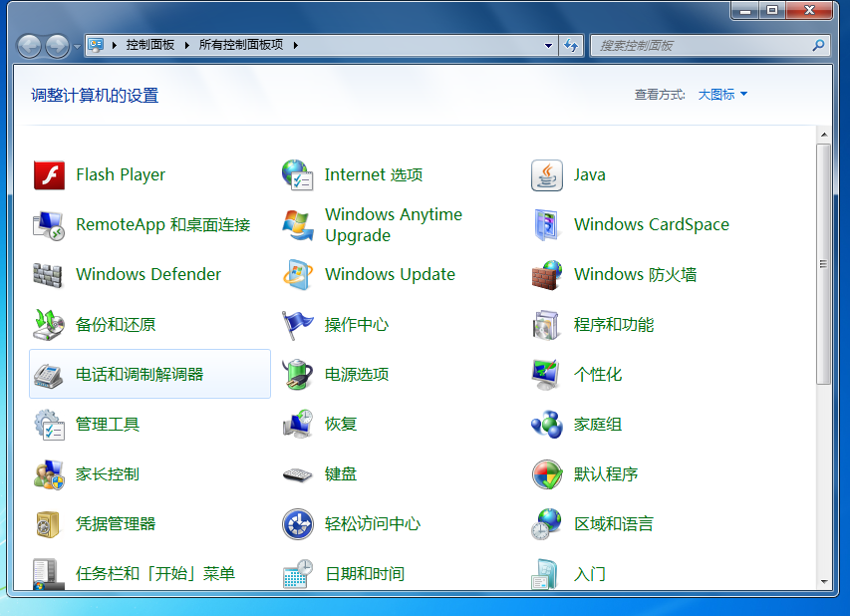This screenshot has height=616, width=850.
Task: Expand arrow after 控制面板 breadcrumb
Action: tap(186, 46)
